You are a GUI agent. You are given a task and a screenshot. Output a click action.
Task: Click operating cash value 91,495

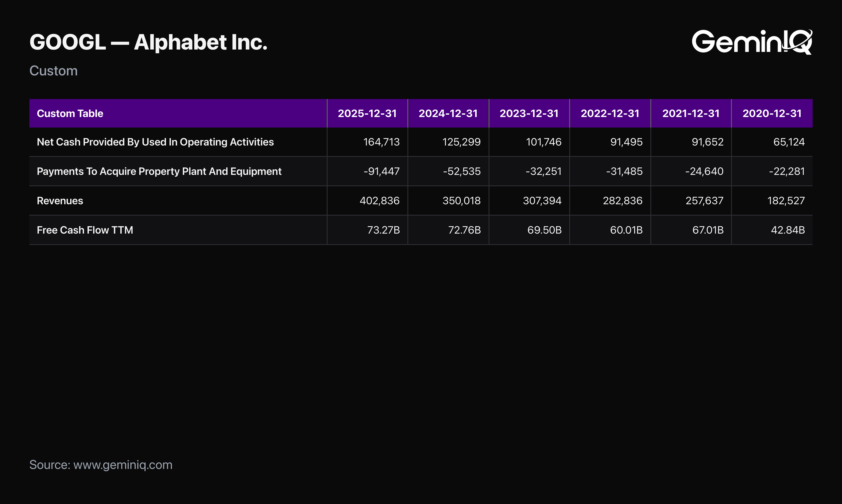point(626,142)
